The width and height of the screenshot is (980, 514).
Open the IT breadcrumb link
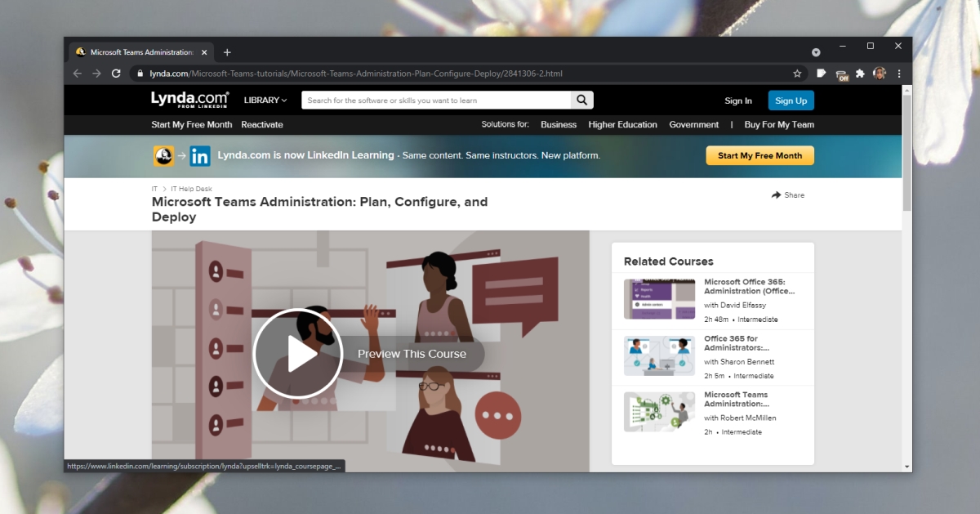pyautogui.click(x=154, y=189)
